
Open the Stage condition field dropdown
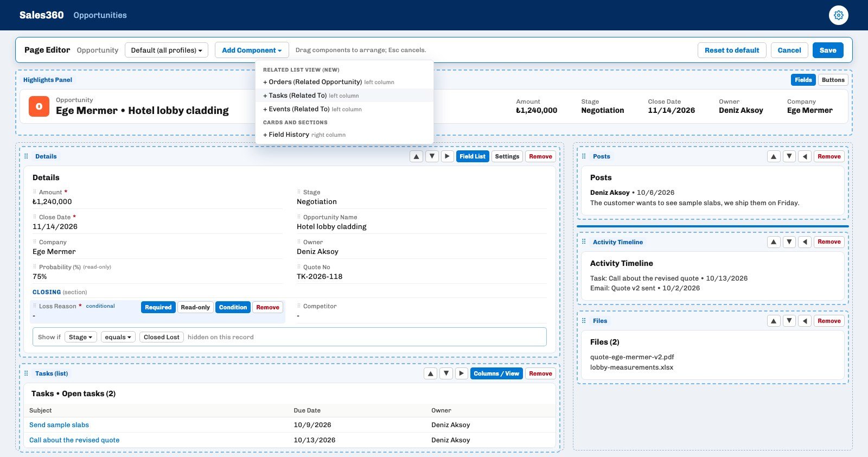[x=81, y=337]
